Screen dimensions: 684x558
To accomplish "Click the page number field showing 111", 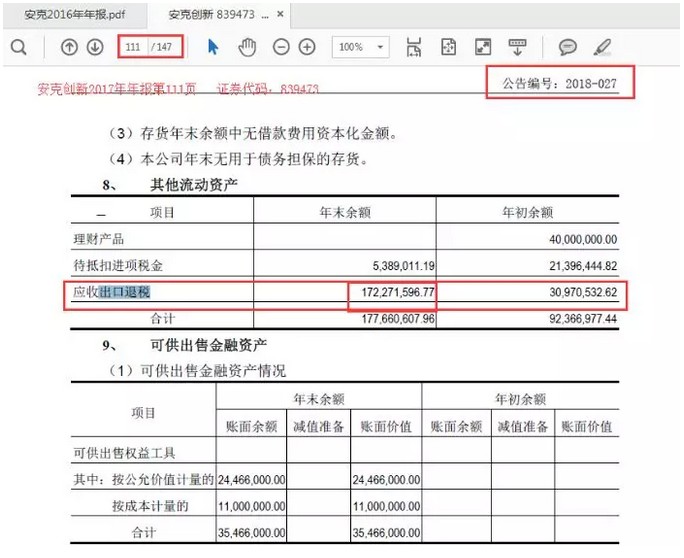I will (132, 47).
